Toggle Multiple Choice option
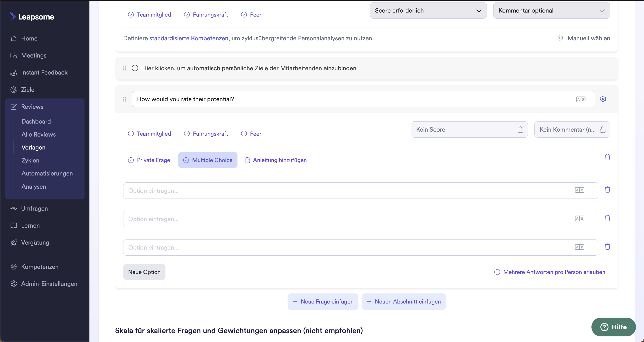Screen dimensions: 644x342 (208, 160)
